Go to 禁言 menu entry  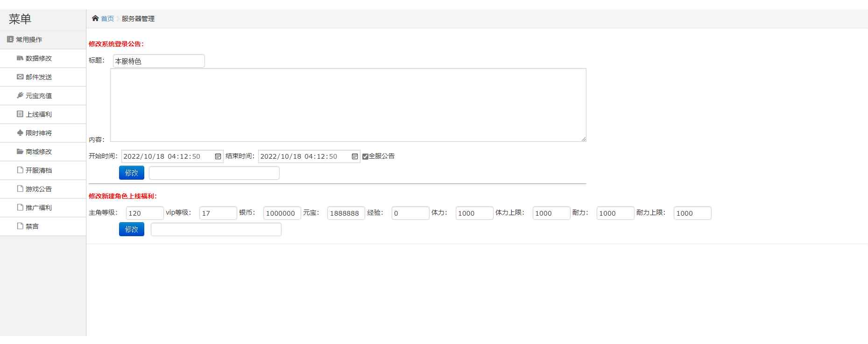pos(32,226)
